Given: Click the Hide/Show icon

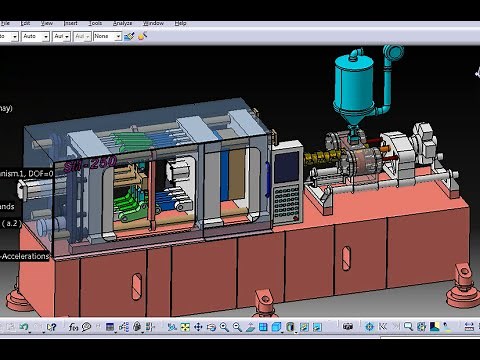Looking at the screenshot, I should click(x=304, y=327).
